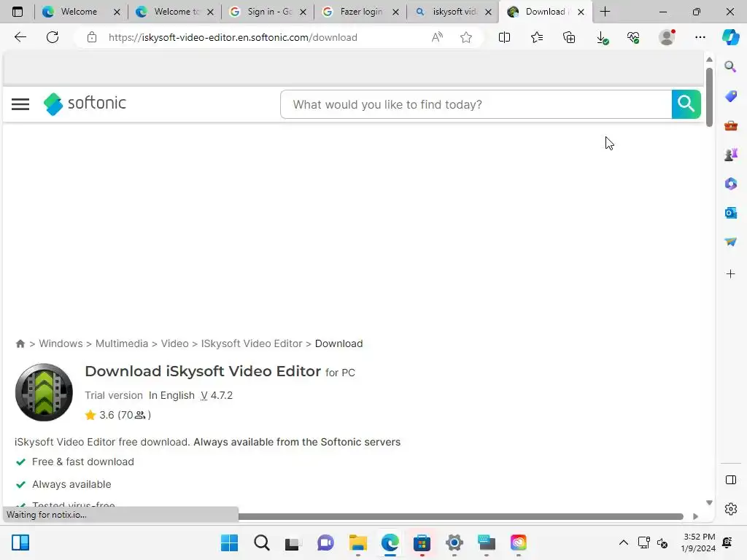Open the taskbar clock and date
This screenshot has height=560, width=747.
698,542
